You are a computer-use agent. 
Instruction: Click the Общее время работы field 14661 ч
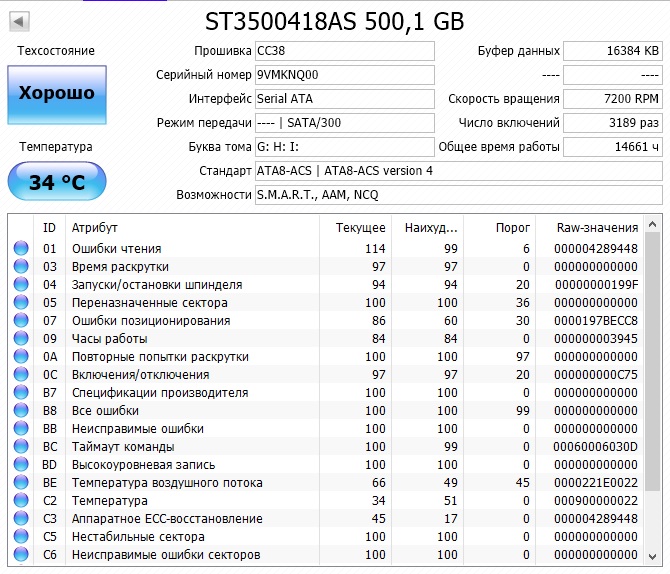613,147
